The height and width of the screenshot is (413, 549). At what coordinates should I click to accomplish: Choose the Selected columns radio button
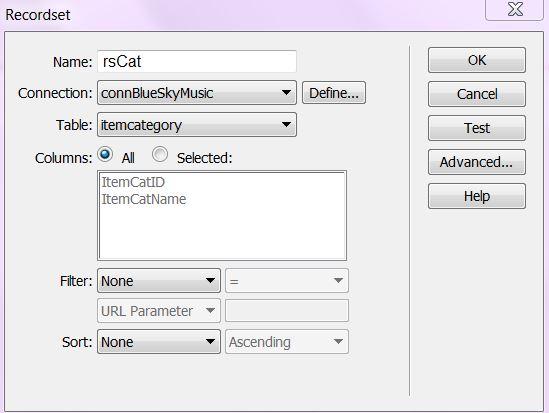point(160,154)
